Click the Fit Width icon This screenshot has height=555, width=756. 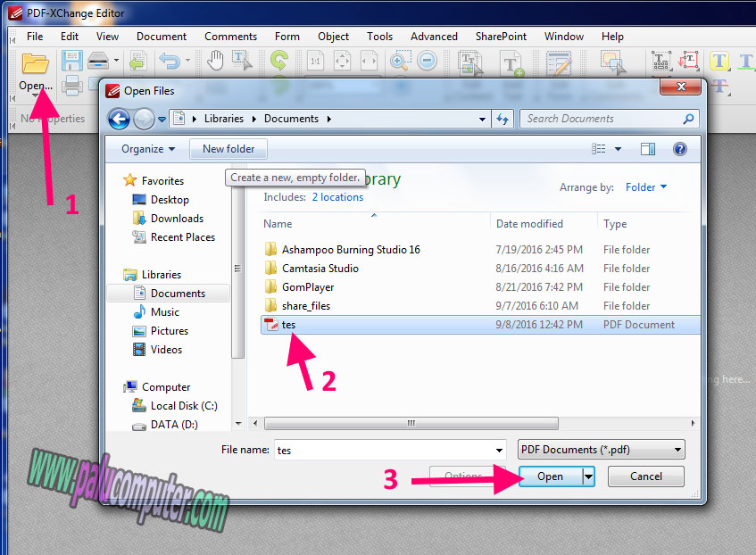370,62
